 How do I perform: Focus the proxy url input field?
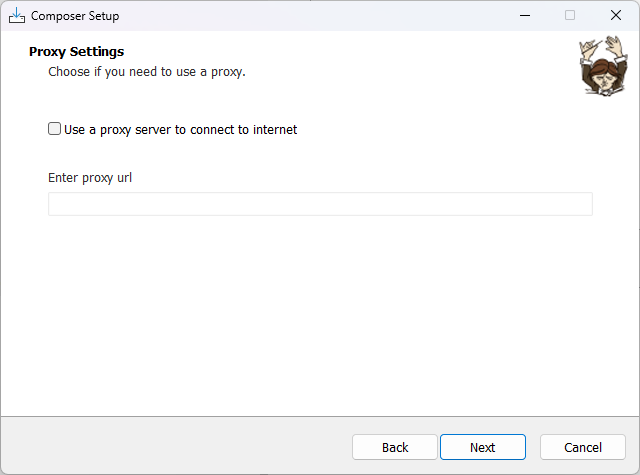(x=320, y=204)
